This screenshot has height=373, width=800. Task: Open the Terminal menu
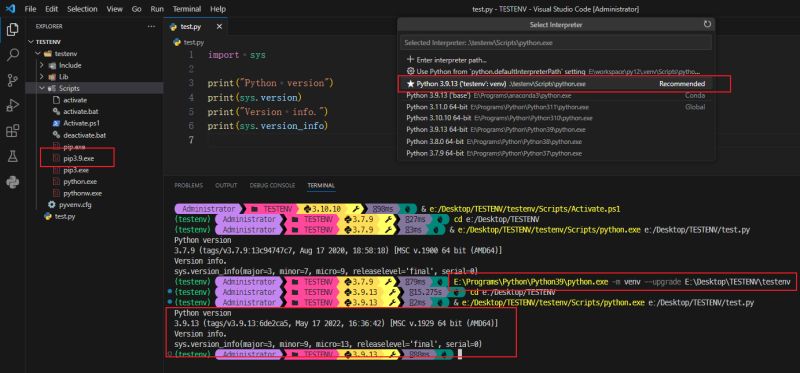tap(187, 9)
